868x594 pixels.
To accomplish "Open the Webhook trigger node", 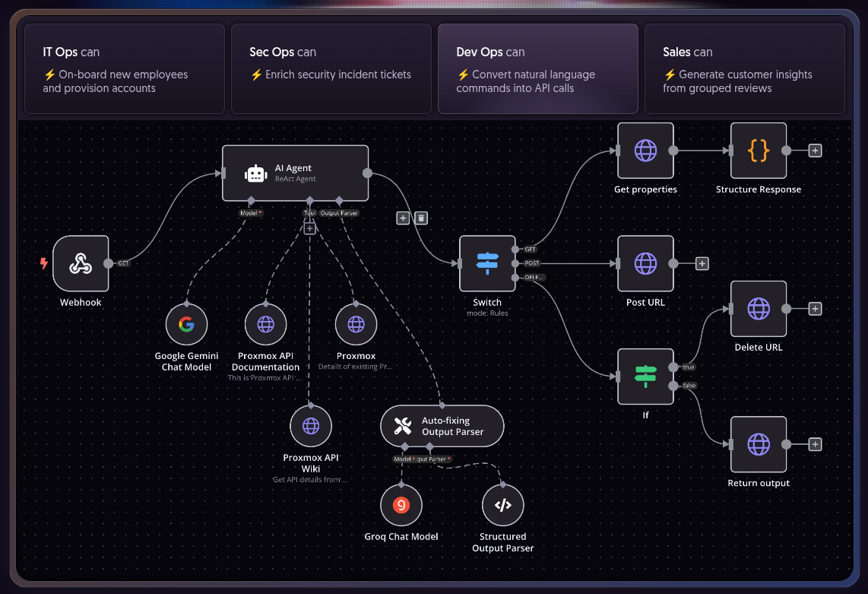I will [x=81, y=263].
